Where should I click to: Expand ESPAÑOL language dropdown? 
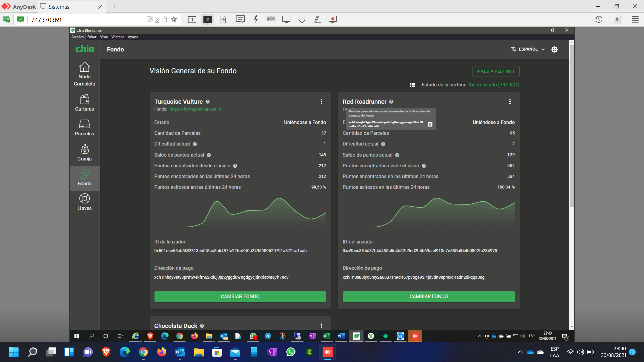(528, 49)
